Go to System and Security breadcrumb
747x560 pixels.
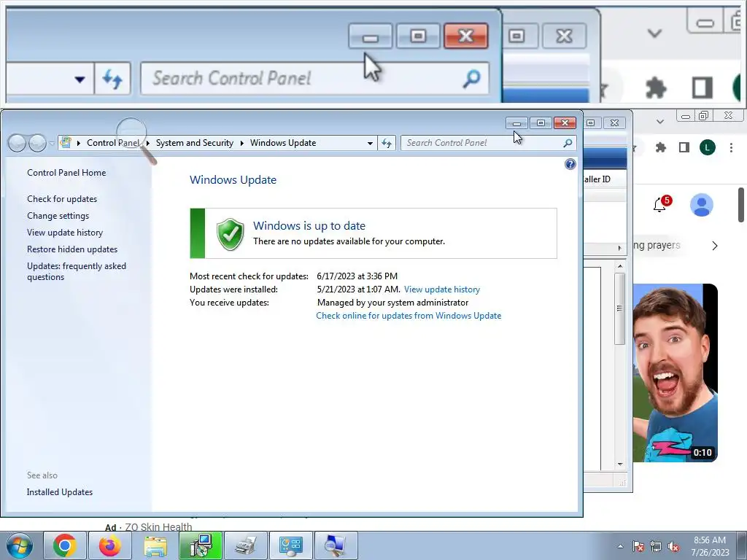[x=195, y=143]
